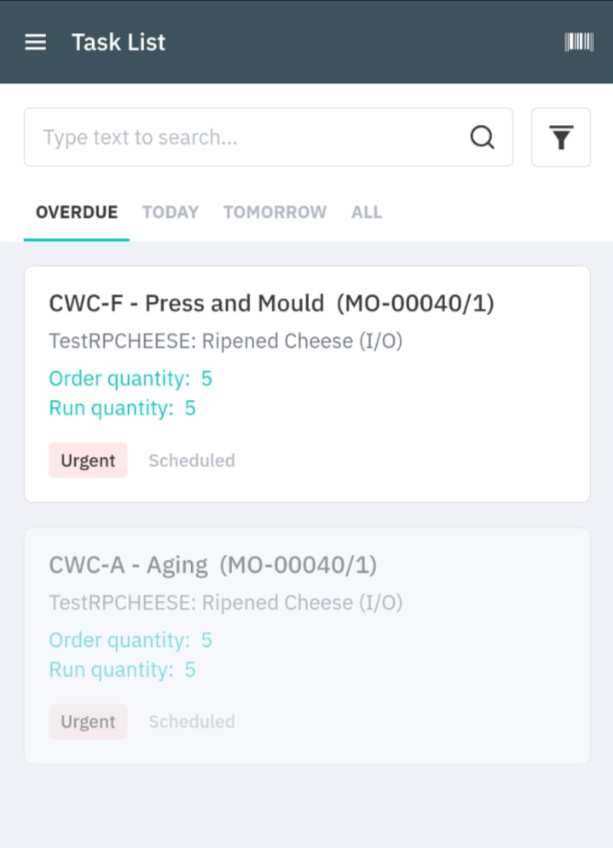Viewport: 613px width, 848px height.
Task: Focus the 'Type text to search' field
Action: click(x=268, y=137)
